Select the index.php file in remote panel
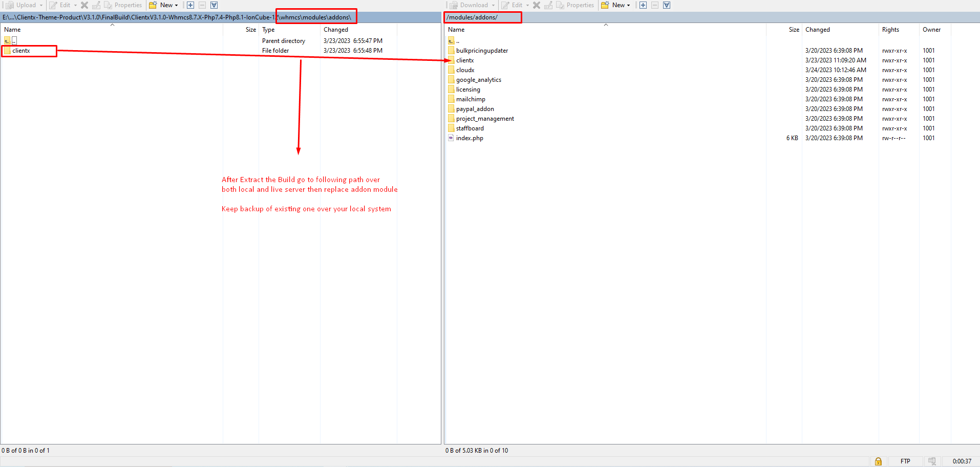980x467 pixels. [x=470, y=138]
